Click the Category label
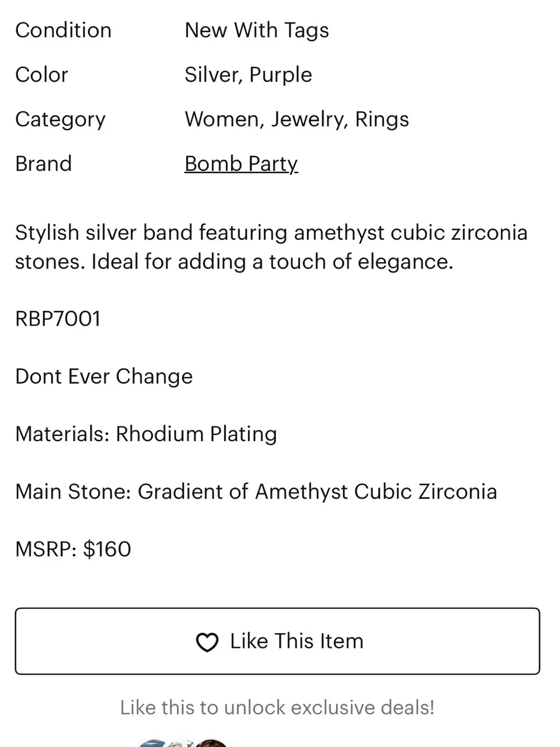 (x=60, y=120)
